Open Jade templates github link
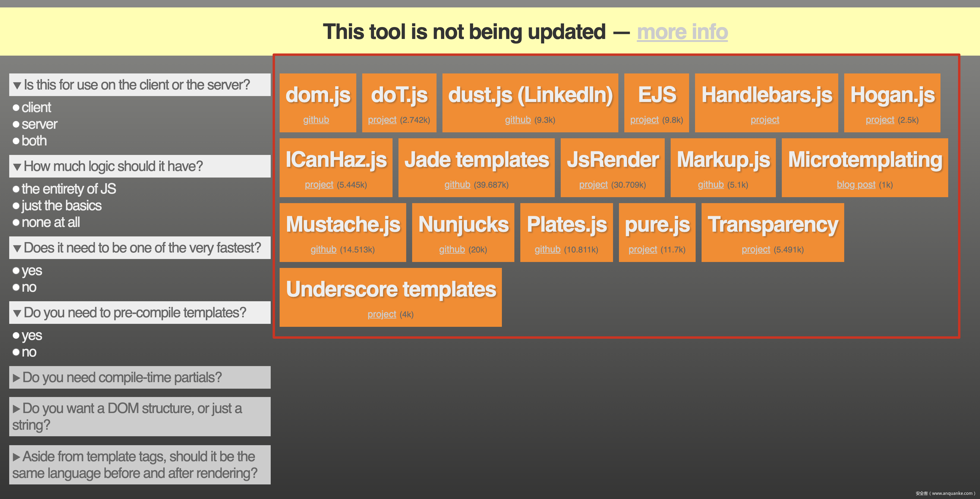 coord(457,185)
